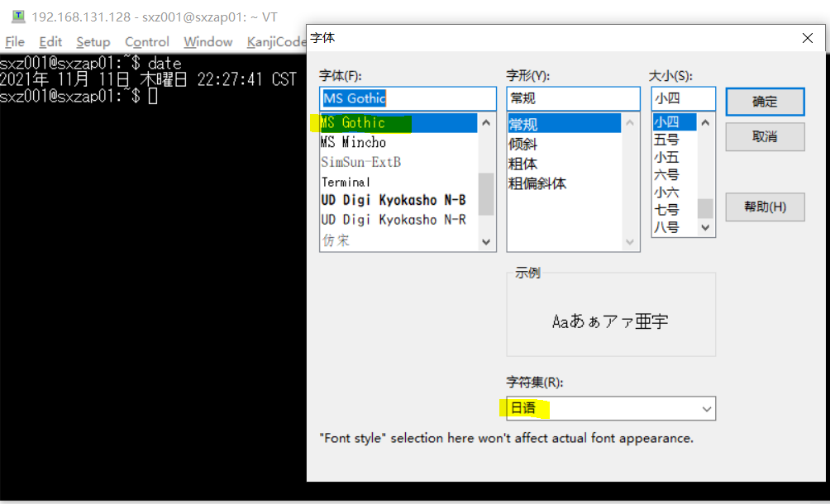Open the File menu in Tera Term

15,42
